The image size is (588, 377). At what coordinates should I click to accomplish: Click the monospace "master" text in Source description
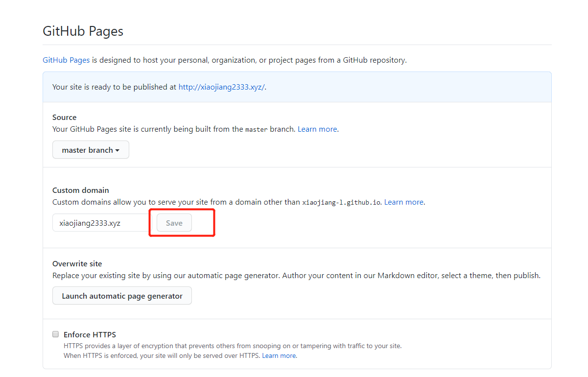coord(256,130)
